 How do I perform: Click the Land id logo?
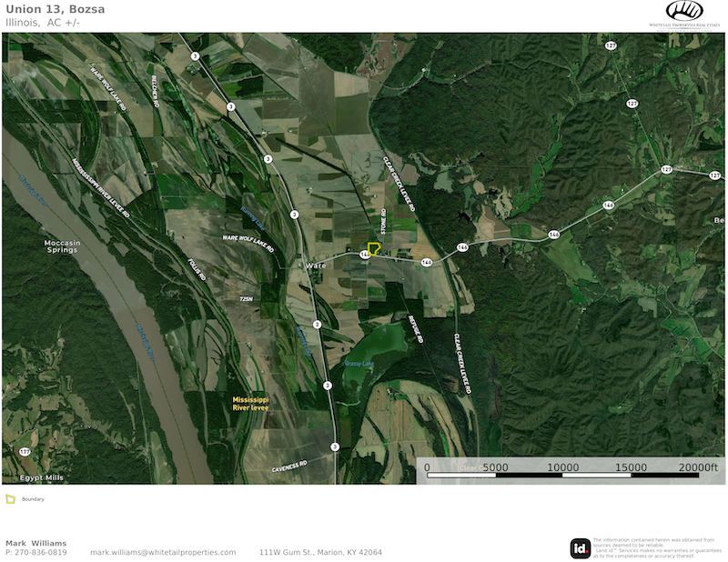(x=580, y=547)
